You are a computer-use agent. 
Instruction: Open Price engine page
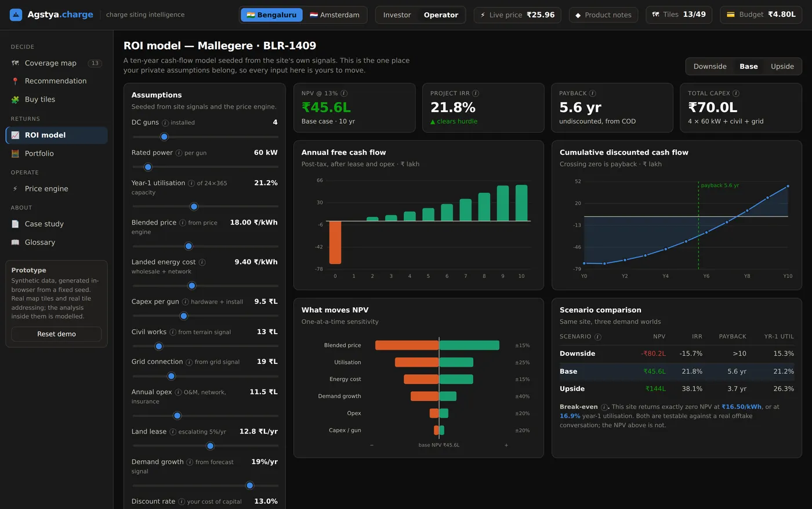57,189
